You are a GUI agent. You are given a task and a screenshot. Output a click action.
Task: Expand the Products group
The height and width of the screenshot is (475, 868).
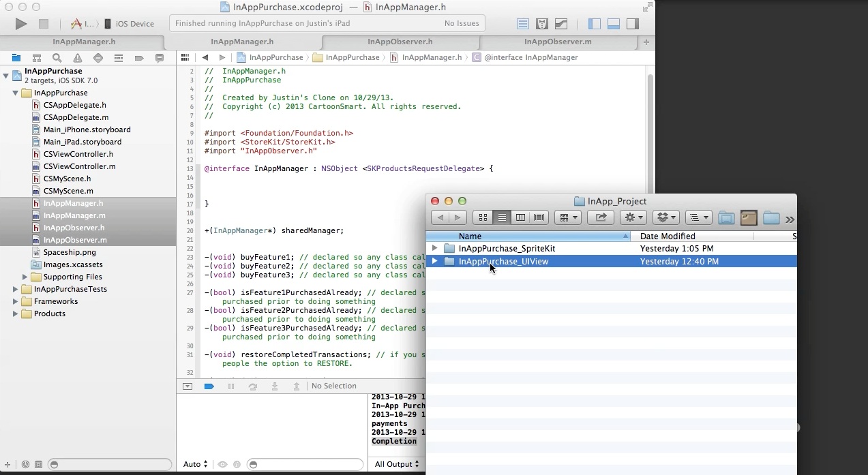16,313
